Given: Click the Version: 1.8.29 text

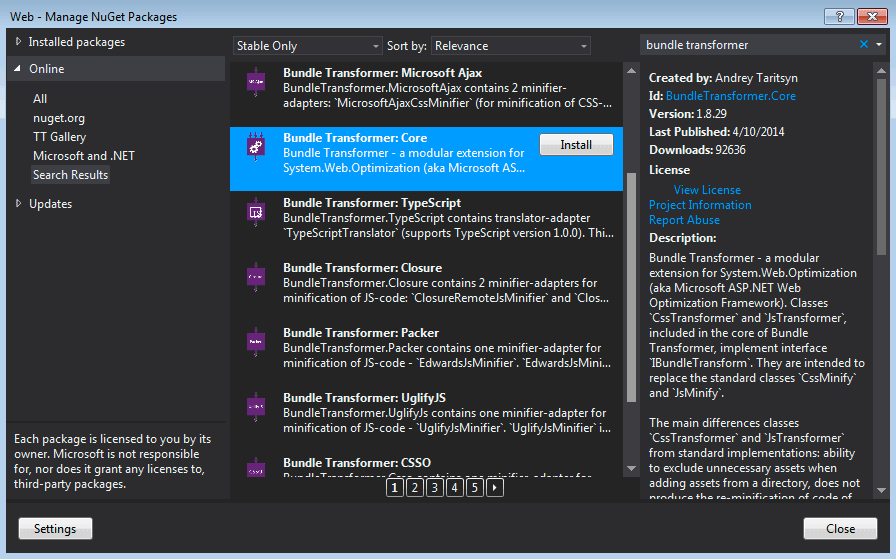Looking at the screenshot, I should pos(688,113).
